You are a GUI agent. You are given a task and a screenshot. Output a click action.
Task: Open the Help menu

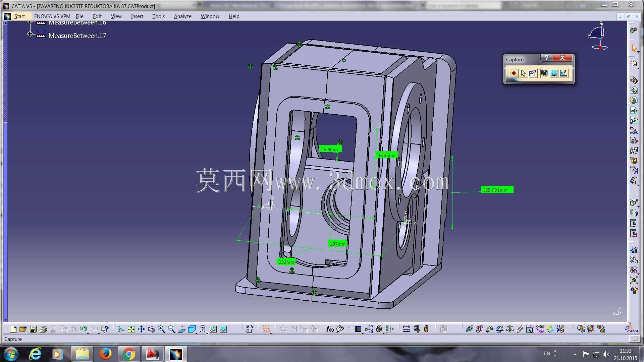(234, 16)
